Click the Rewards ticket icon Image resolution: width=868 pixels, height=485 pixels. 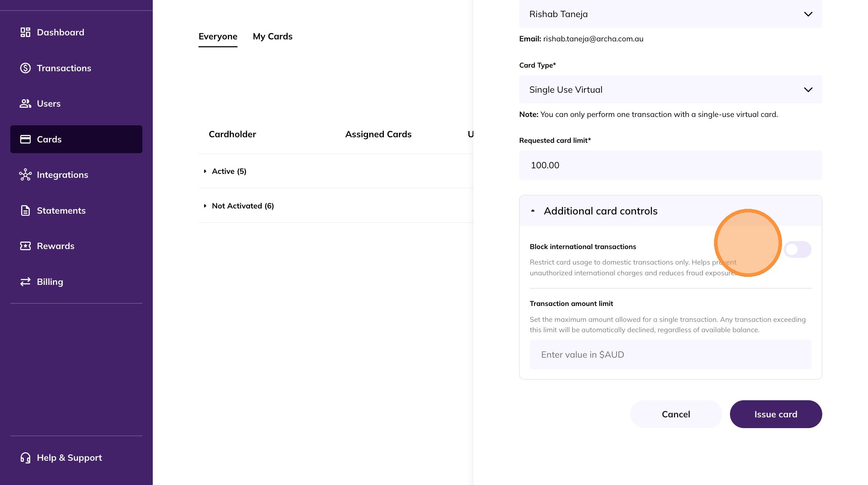tap(25, 246)
